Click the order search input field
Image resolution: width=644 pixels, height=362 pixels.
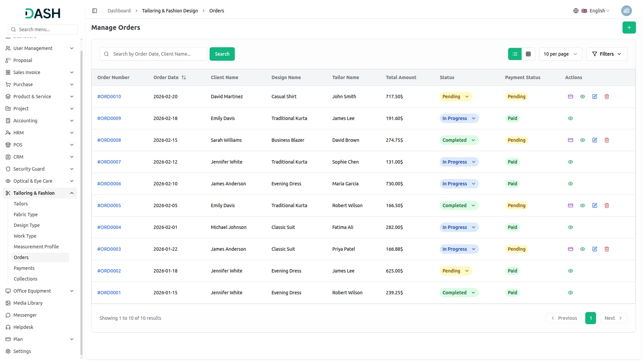click(x=153, y=54)
